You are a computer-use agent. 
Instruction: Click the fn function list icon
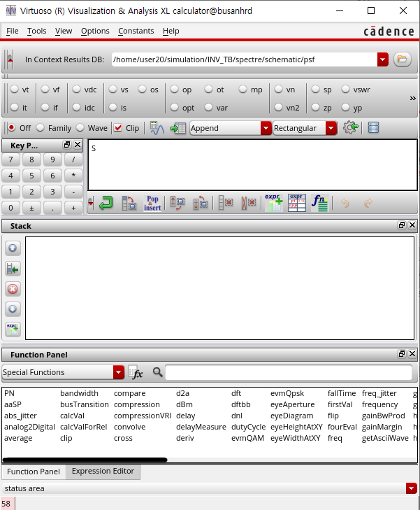[320, 203]
